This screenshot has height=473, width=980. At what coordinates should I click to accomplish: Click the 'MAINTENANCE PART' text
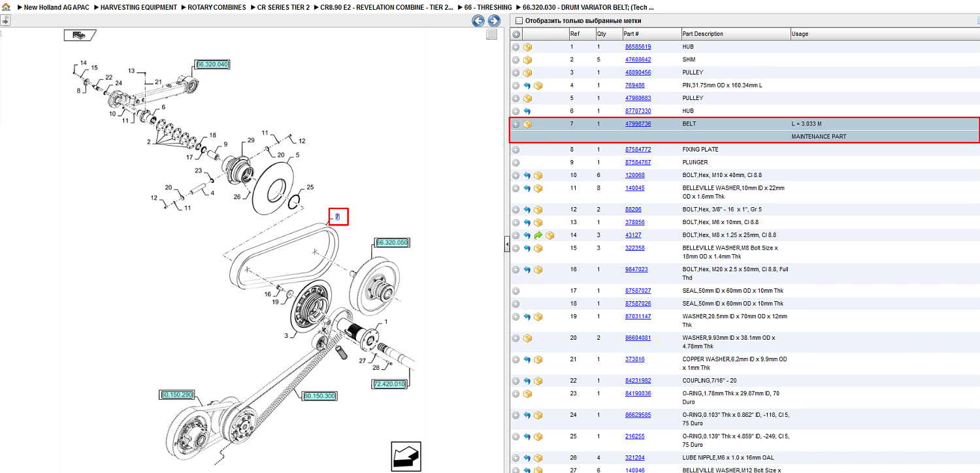point(819,137)
